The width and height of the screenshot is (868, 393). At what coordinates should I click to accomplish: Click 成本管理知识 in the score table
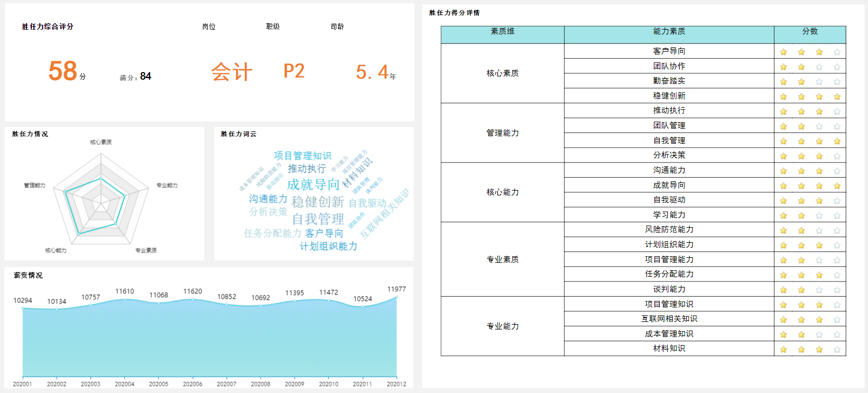click(x=669, y=334)
